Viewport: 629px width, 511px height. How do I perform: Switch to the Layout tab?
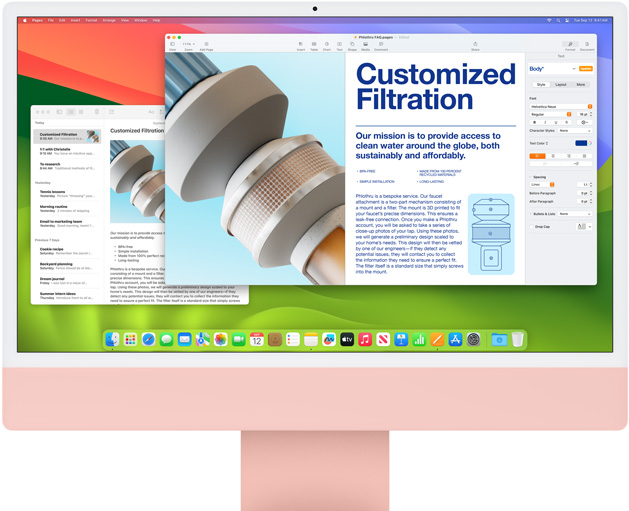point(560,85)
